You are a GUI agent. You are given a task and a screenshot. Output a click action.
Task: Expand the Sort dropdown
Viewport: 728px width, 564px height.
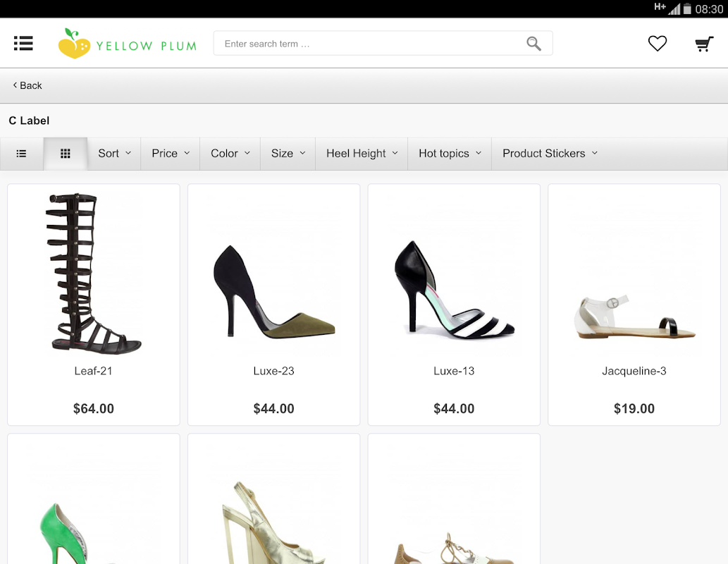click(x=114, y=153)
